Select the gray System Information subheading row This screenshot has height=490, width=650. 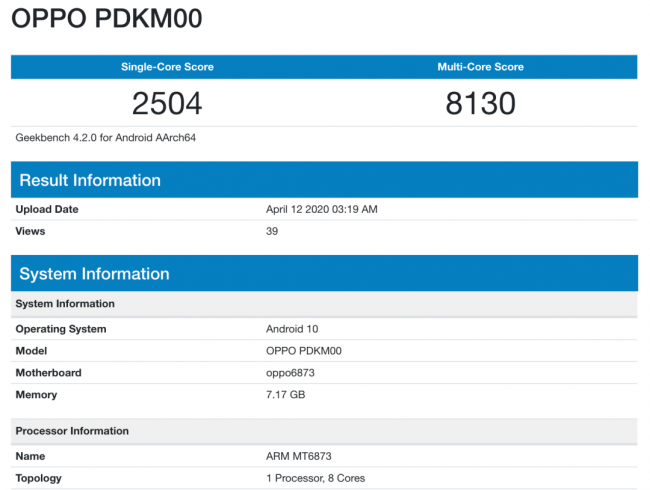pos(324,304)
